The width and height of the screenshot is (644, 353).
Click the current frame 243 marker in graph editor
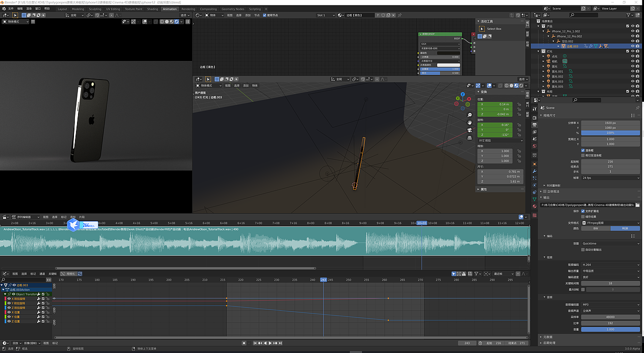coord(324,279)
